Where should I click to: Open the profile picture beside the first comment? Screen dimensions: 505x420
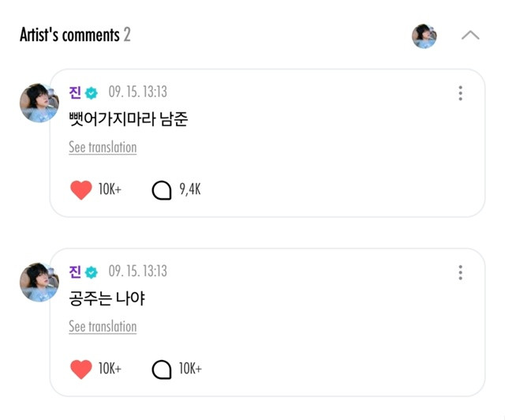39,103
